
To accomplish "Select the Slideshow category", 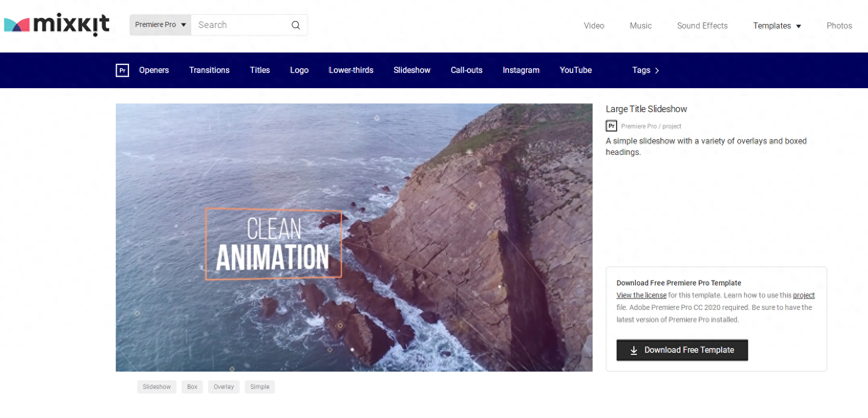I will 412,70.
